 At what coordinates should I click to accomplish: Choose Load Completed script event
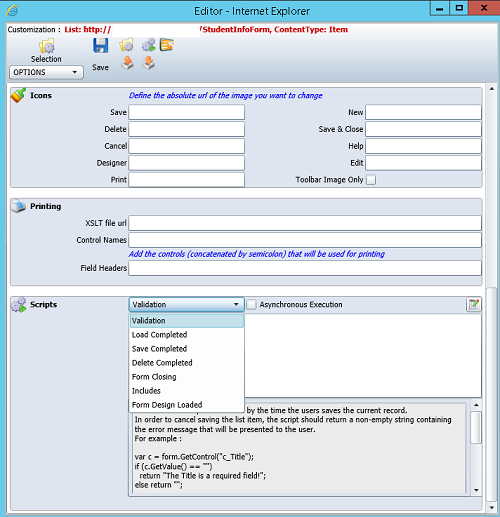click(x=187, y=335)
